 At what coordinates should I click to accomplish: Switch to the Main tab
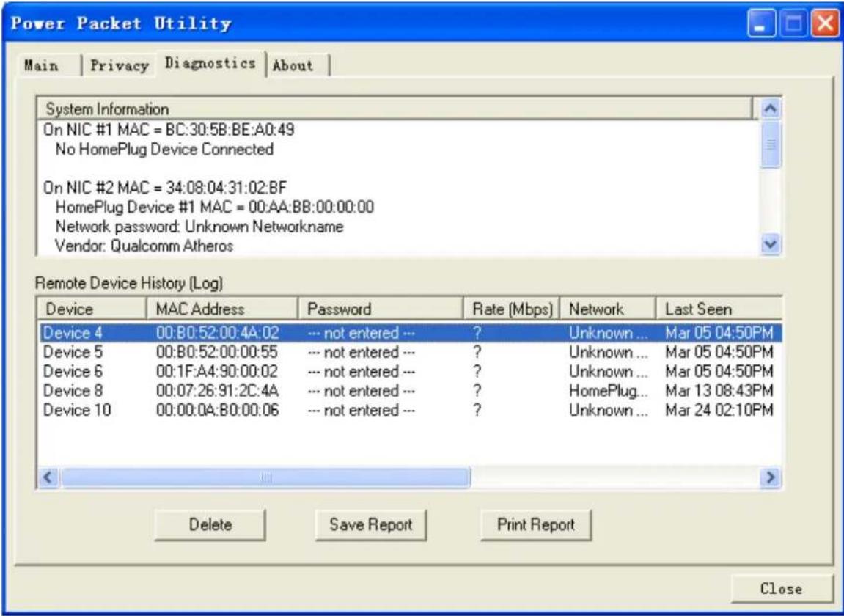(42, 66)
